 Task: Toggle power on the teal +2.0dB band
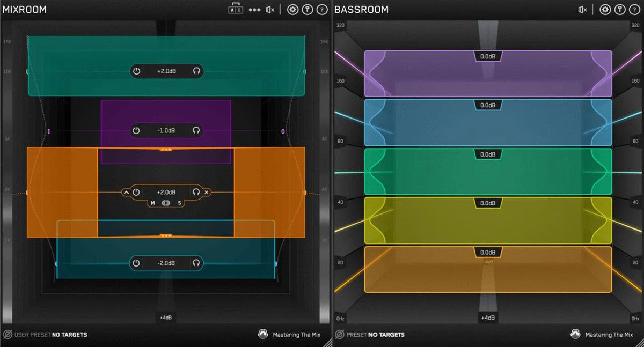click(x=136, y=71)
